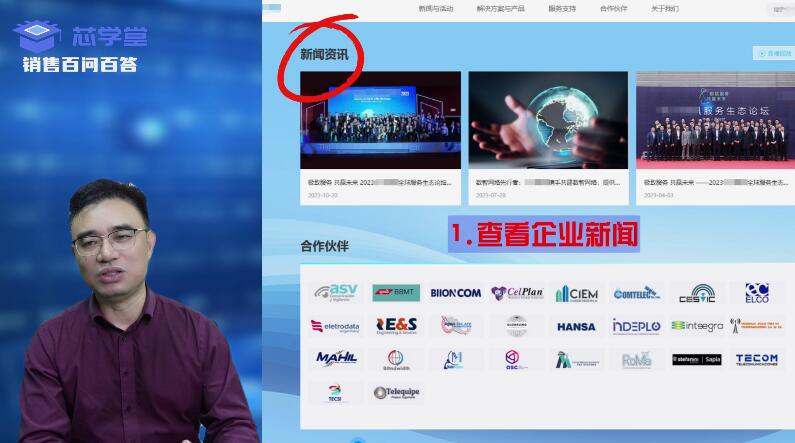Select the INDEPLO partner logo
Image resolution: width=795 pixels, height=443 pixels.
pyautogui.click(x=636, y=326)
